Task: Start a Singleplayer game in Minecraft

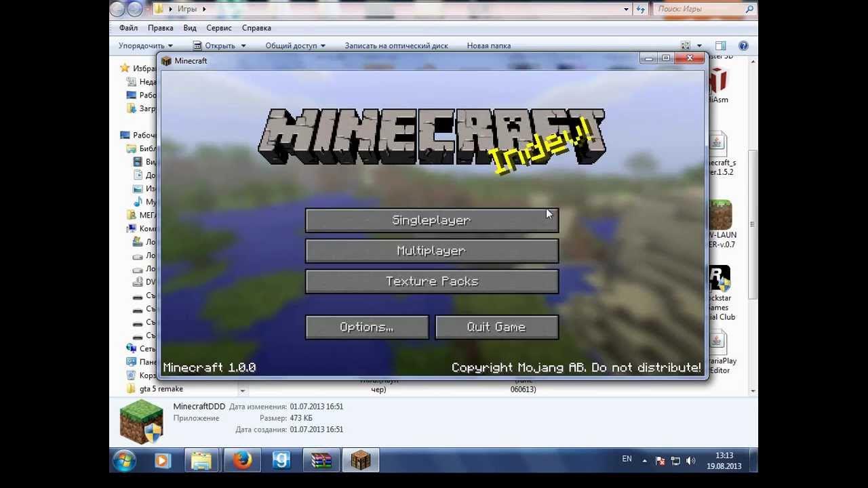Action: click(x=432, y=220)
